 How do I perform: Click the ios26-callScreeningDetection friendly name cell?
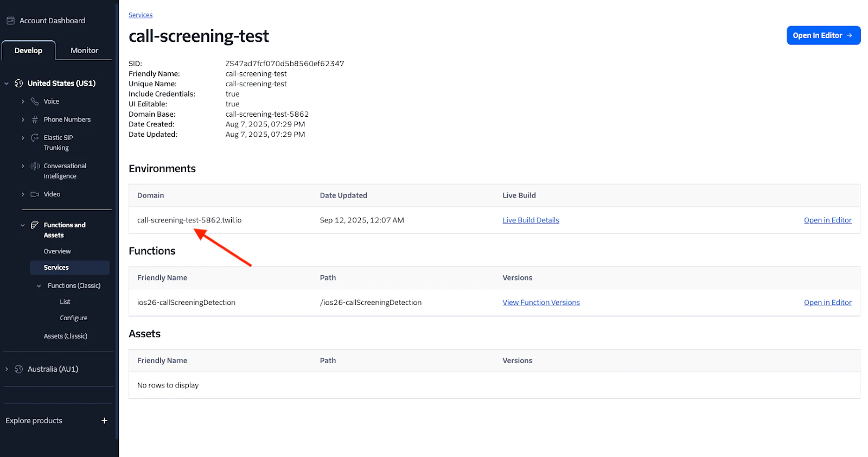coord(186,303)
